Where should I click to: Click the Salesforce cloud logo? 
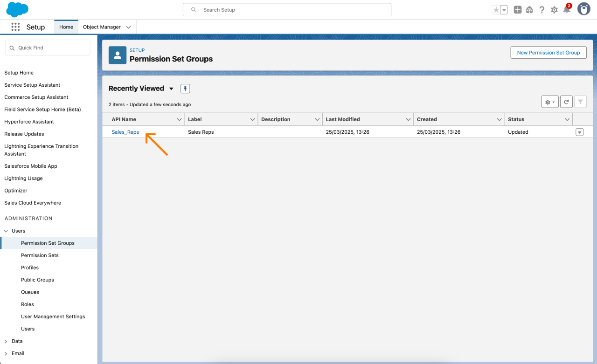18,9
